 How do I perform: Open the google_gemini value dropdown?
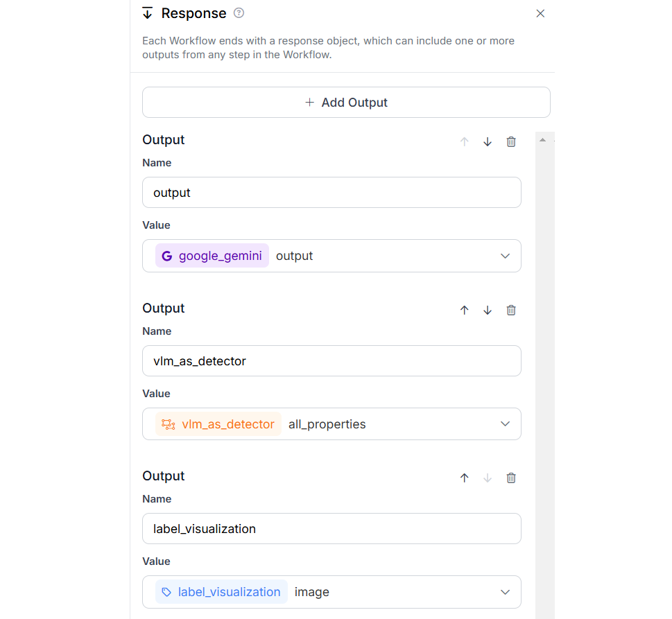[x=505, y=256]
